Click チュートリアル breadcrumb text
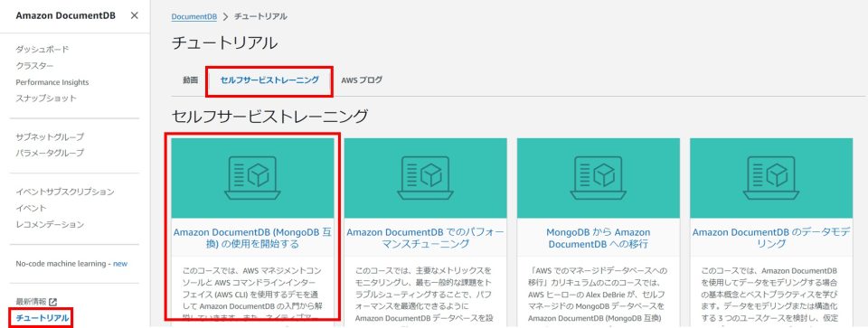868x328 pixels. (x=260, y=16)
